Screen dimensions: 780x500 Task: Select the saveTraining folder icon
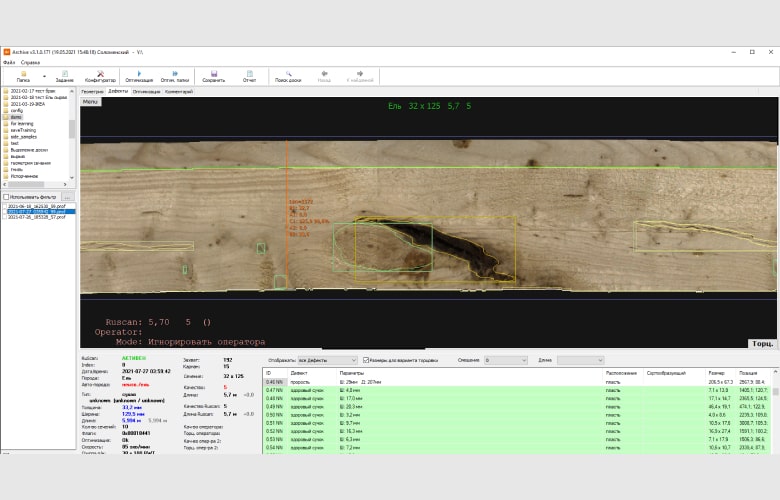(6, 130)
